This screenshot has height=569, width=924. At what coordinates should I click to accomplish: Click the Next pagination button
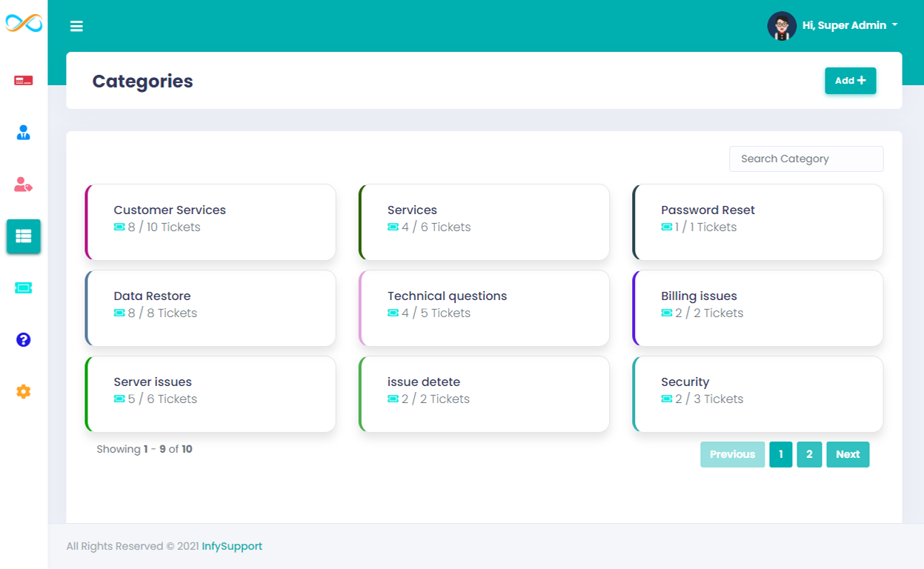pyautogui.click(x=848, y=454)
